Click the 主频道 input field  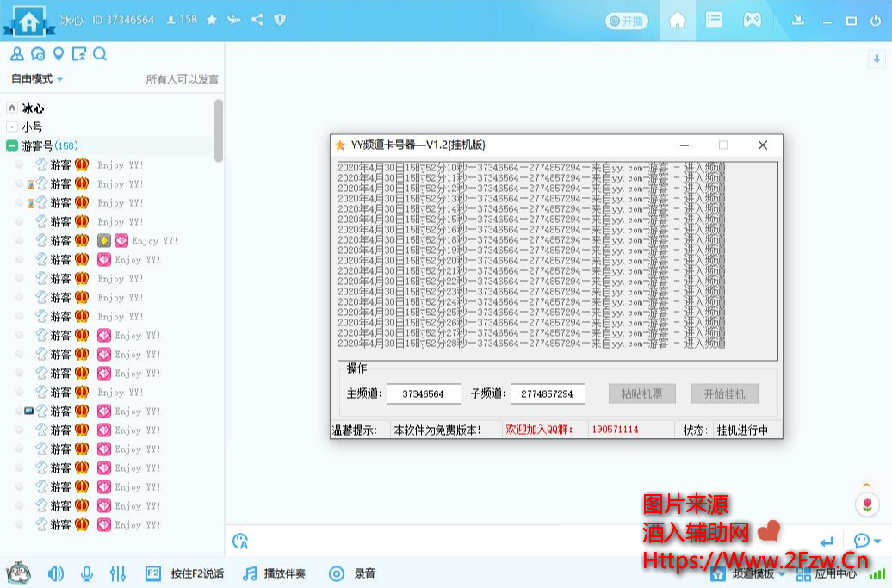424,393
